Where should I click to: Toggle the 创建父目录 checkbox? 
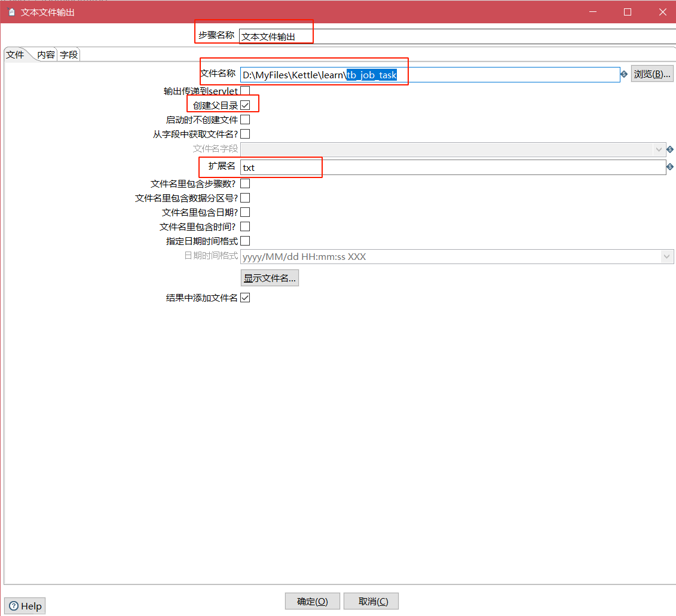[x=245, y=105]
